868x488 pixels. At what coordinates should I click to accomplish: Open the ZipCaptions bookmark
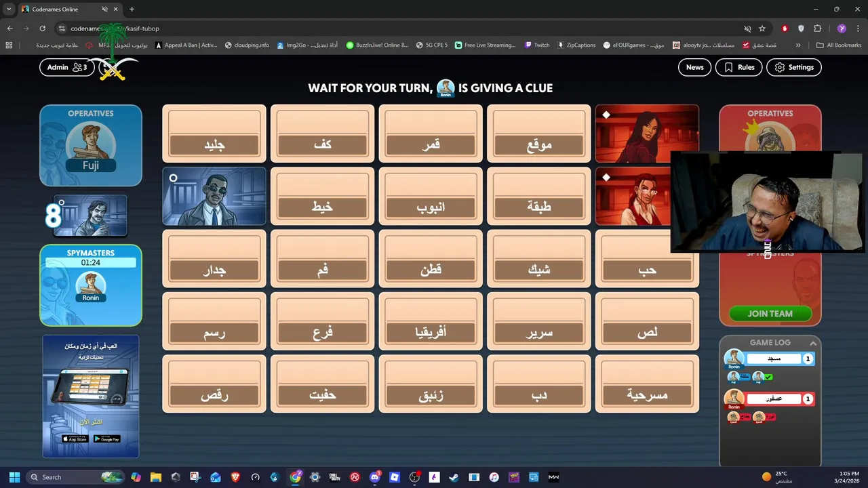(576, 45)
